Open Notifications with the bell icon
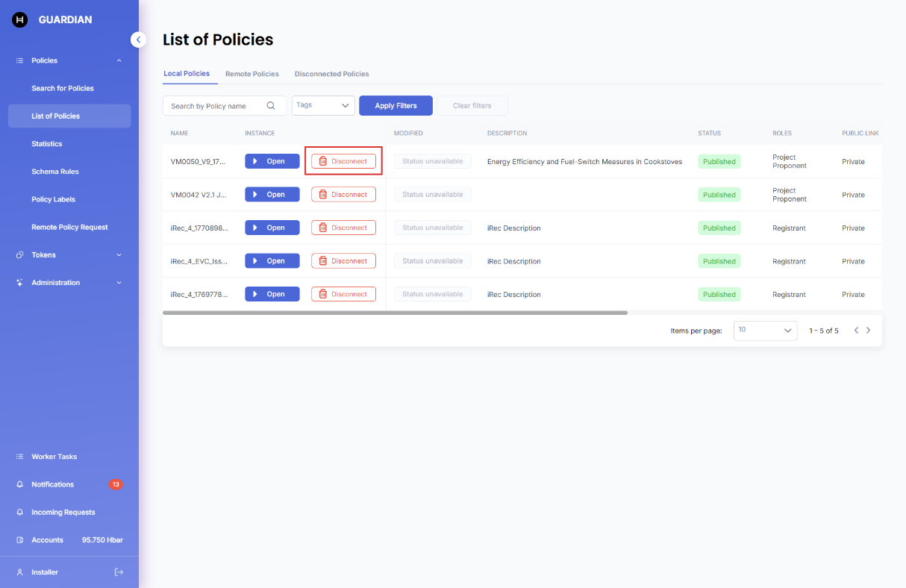The image size is (906, 588). click(x=20, y=484)
